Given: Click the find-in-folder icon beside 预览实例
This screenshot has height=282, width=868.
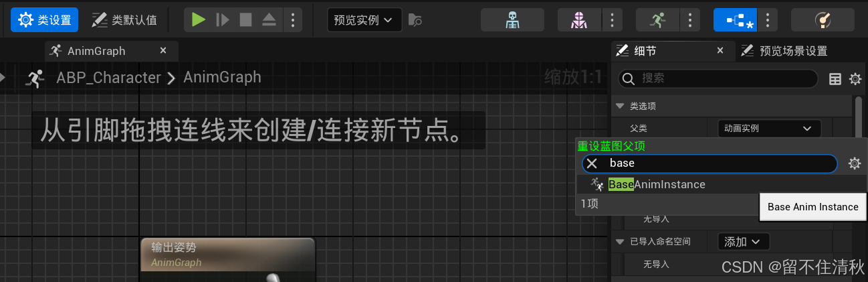Looking at the screenshot, I should pos(415,20).
